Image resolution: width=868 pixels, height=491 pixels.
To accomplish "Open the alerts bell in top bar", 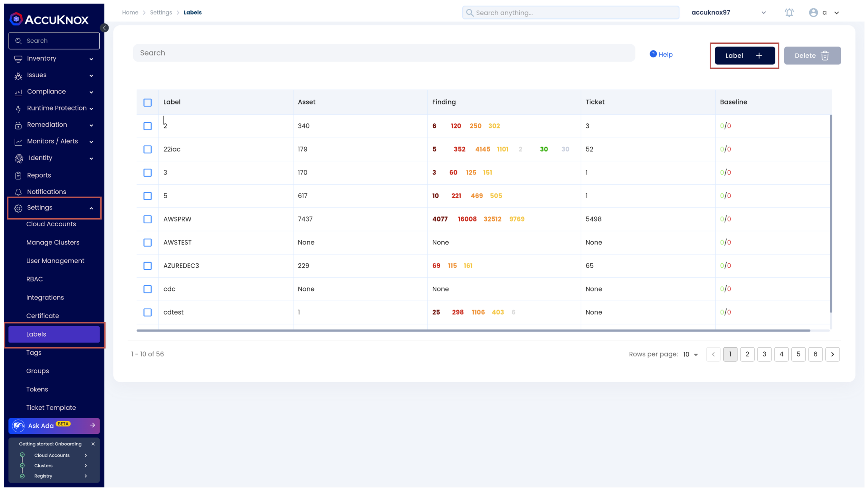I will tap(789, 13).
